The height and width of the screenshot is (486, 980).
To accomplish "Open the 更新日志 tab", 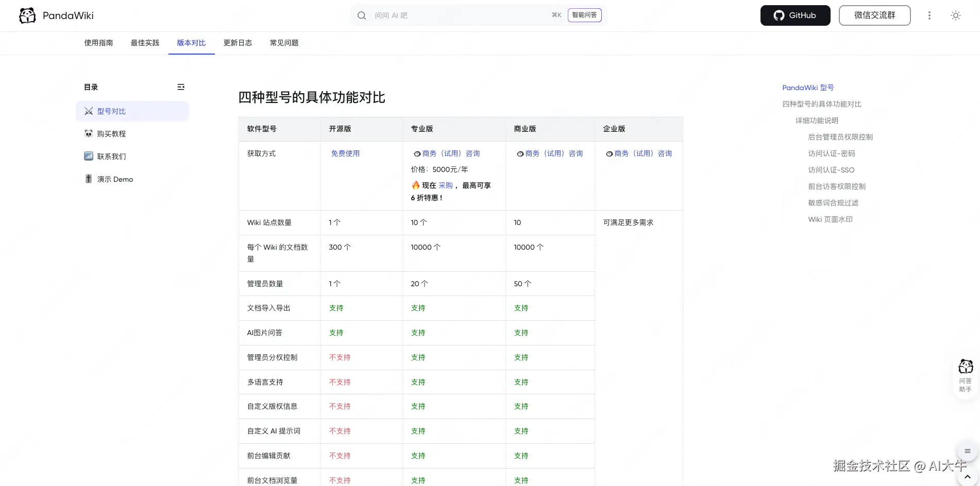I will point(238,43).
